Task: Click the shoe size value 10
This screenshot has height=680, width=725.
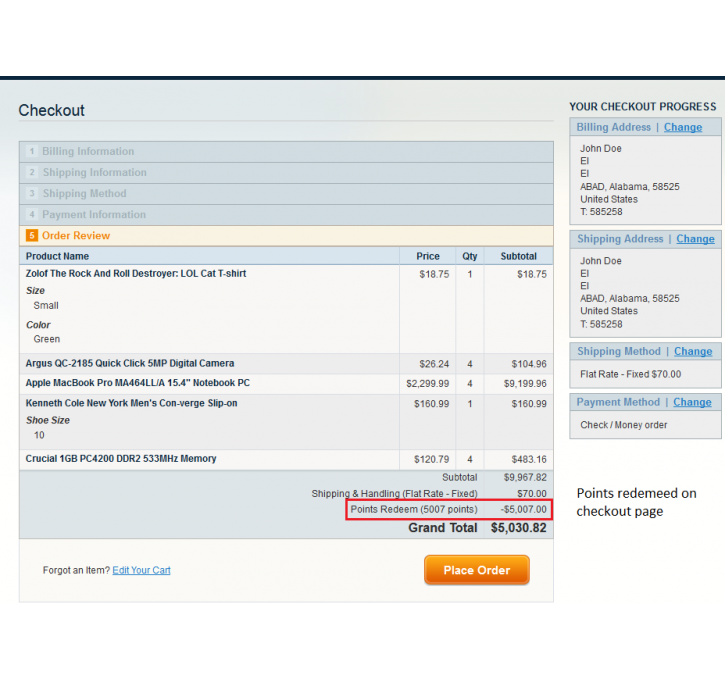Action: 39,435
